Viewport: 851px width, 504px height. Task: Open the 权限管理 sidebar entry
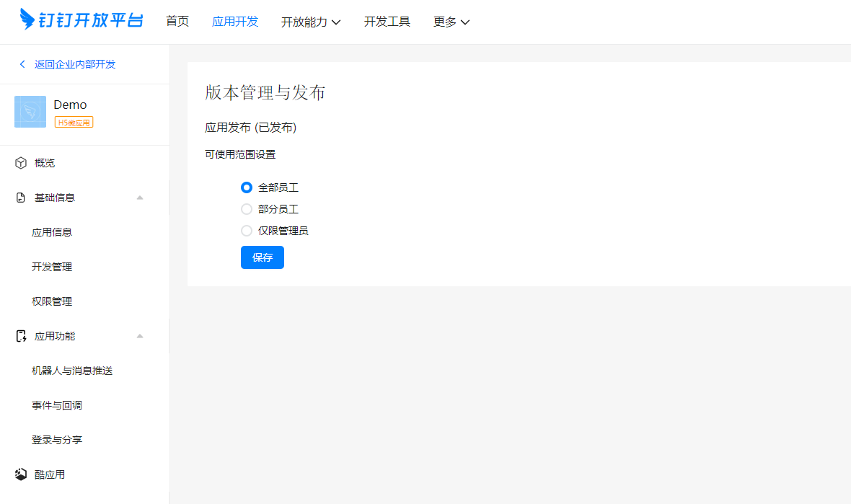tap(51, 301)
